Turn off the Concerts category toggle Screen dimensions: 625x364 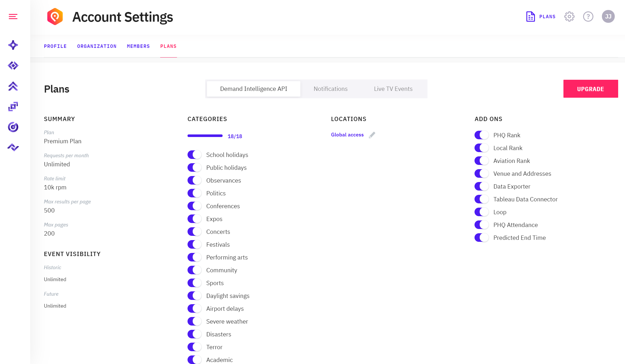click(x=195, y=232)
